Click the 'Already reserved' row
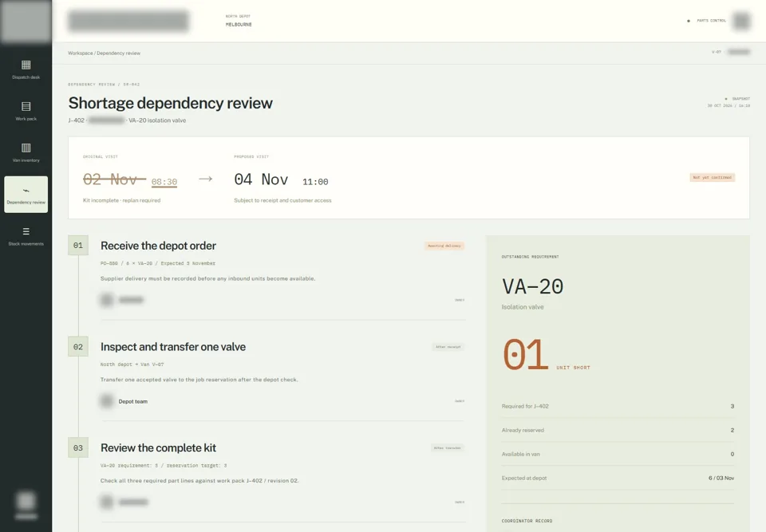766x532 pixels. [x=618, y=431]
